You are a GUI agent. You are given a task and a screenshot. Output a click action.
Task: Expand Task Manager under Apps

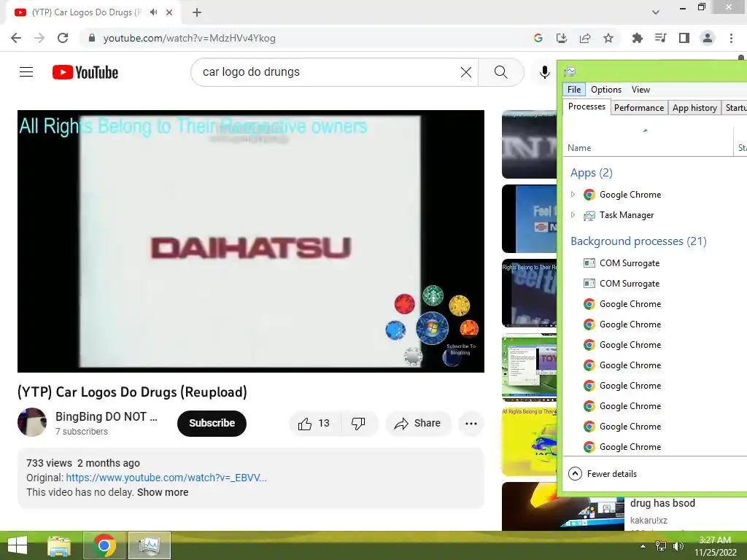point(573,215)
